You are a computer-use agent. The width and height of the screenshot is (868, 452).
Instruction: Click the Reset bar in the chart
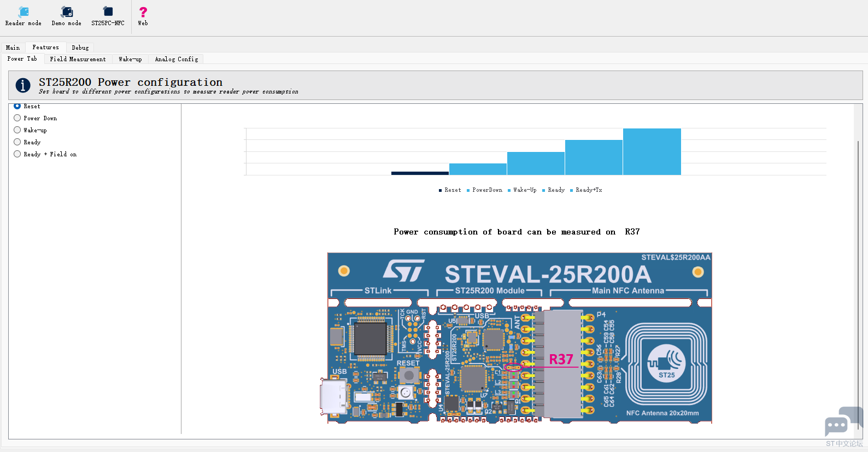click(x=420, y=173)
